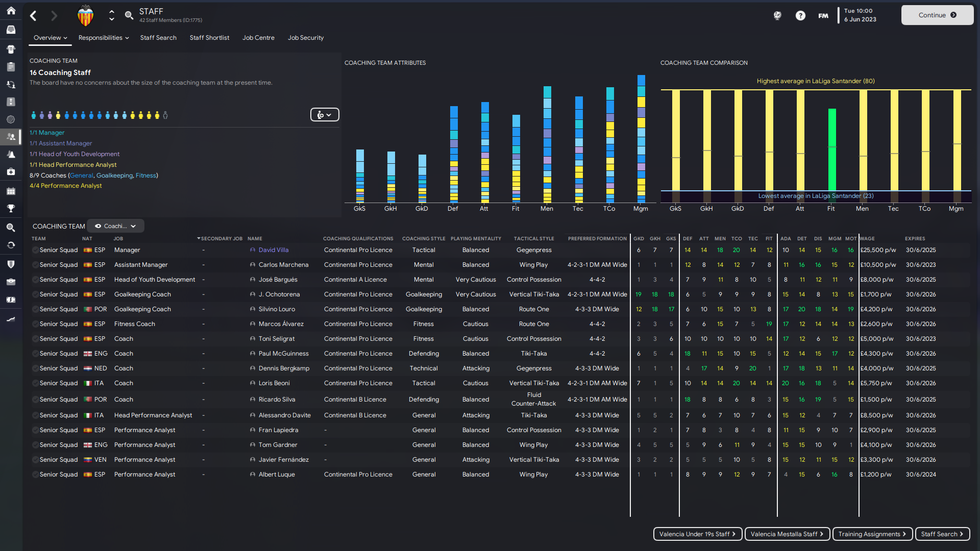Open medical centre first-aid icon

coord(11,172)
